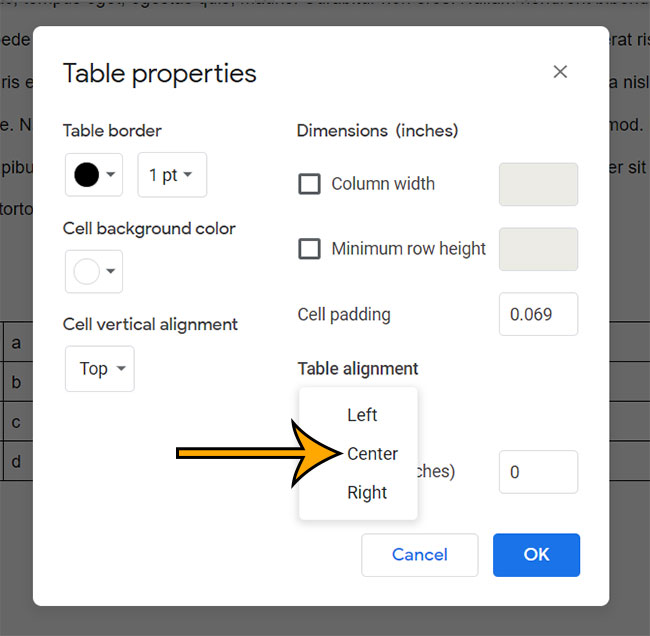650x636 pixels.
Task: Enable the Minimum row height checkbox
Action: [309, 248]
